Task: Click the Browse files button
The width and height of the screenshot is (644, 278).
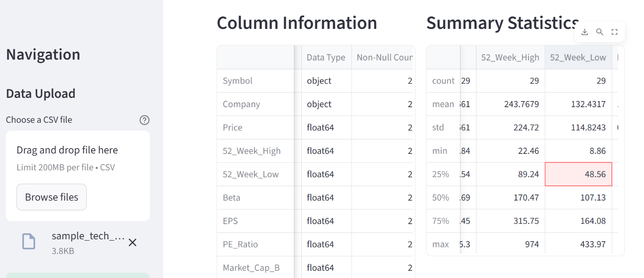Action: click(x=52, y=197)
